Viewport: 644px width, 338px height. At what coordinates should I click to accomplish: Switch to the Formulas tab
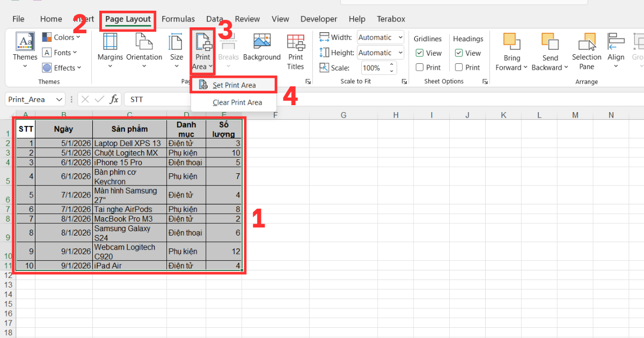pos(178,19)
